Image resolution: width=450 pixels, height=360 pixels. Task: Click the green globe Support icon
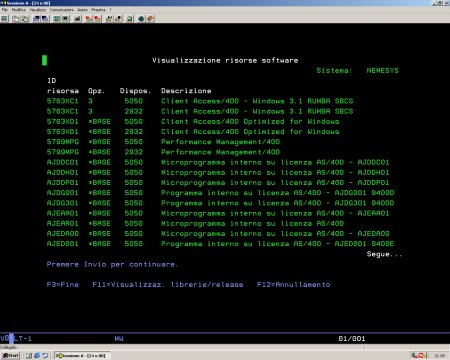tap(141, 19)
